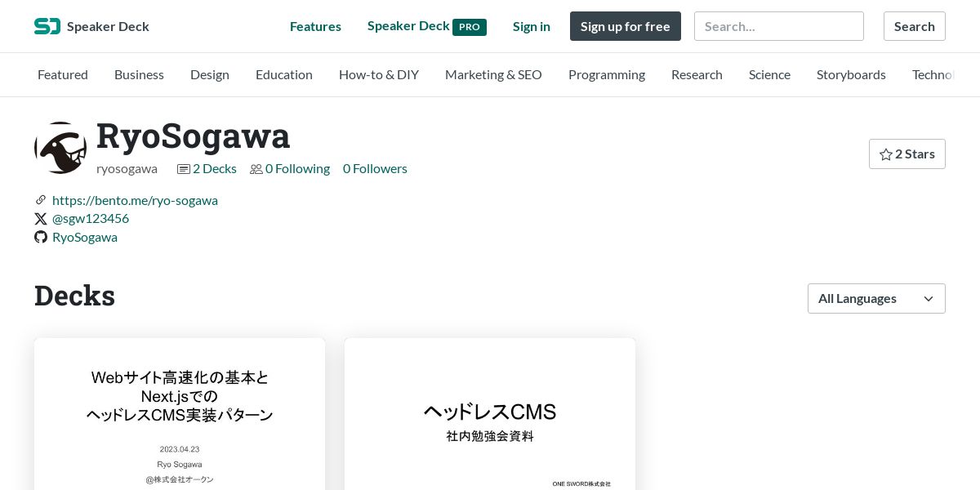980x490 pixels.
Task: Open the bento.me/ryo-sogawa link
Action: (135, 200)
